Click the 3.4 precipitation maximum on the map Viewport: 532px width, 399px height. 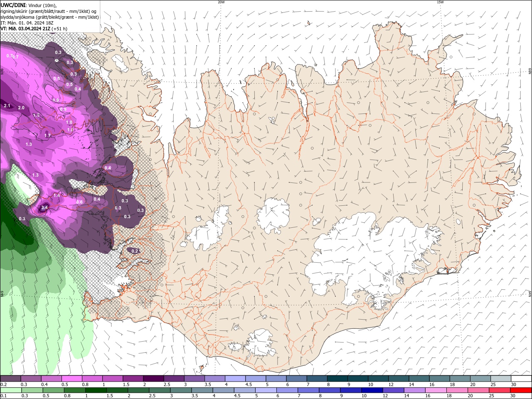point(45,207)
